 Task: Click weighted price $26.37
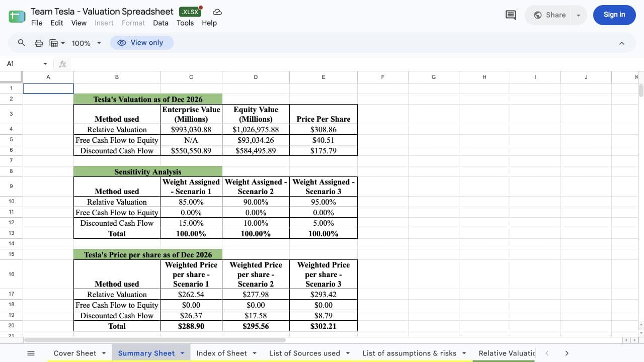191,315
